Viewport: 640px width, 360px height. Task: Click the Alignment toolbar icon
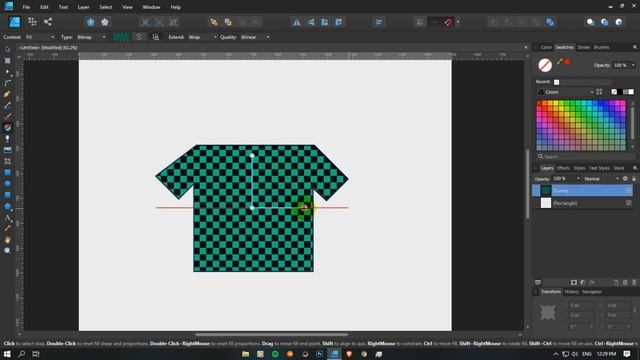pyautogui.click(x=379, y=22)
